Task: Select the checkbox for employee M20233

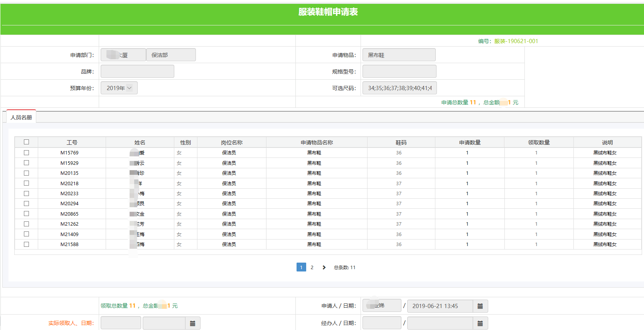Action: click(26, 194)
